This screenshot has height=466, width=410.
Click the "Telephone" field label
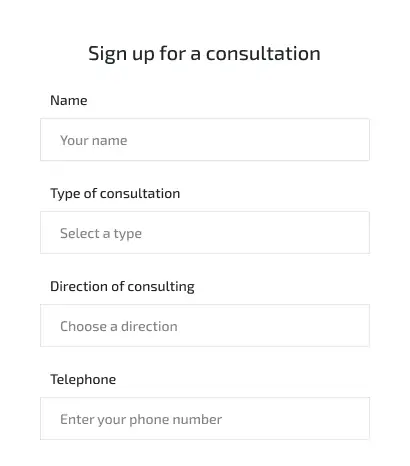(83, 380)
